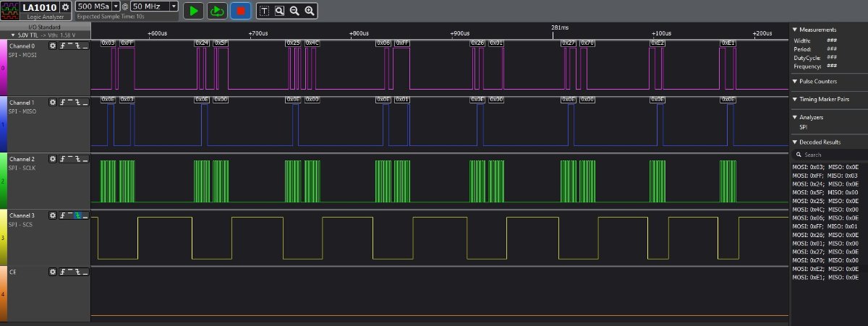
Task: Open Channel 0 settings gear
Action: pos(52,46)
